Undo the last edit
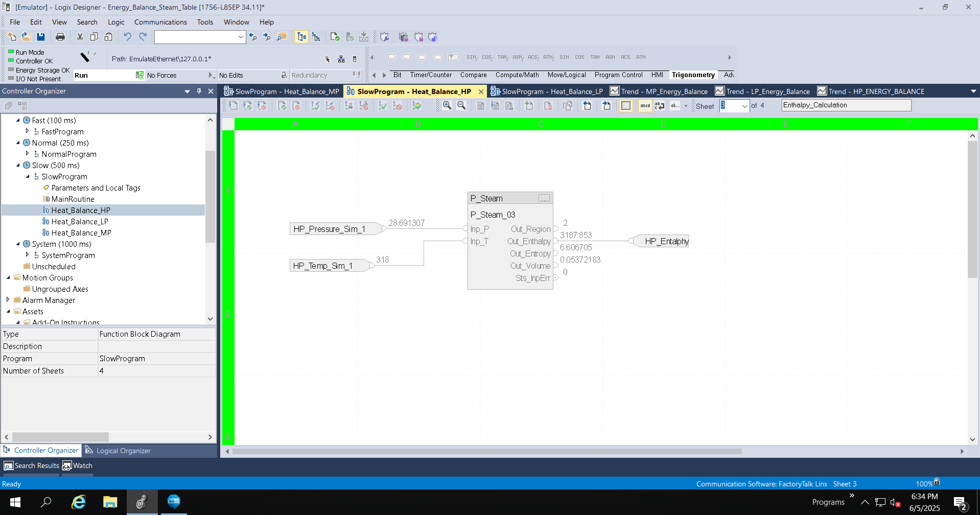The image size is (980, 515). pos(127,36)
